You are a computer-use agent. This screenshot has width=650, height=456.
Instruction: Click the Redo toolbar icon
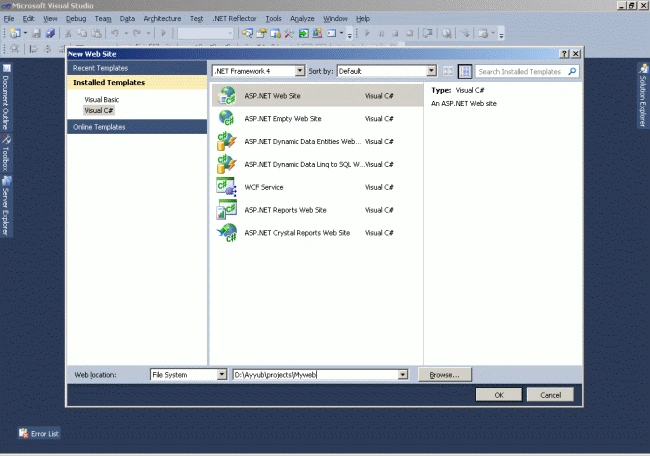click(x=137, y=33)
